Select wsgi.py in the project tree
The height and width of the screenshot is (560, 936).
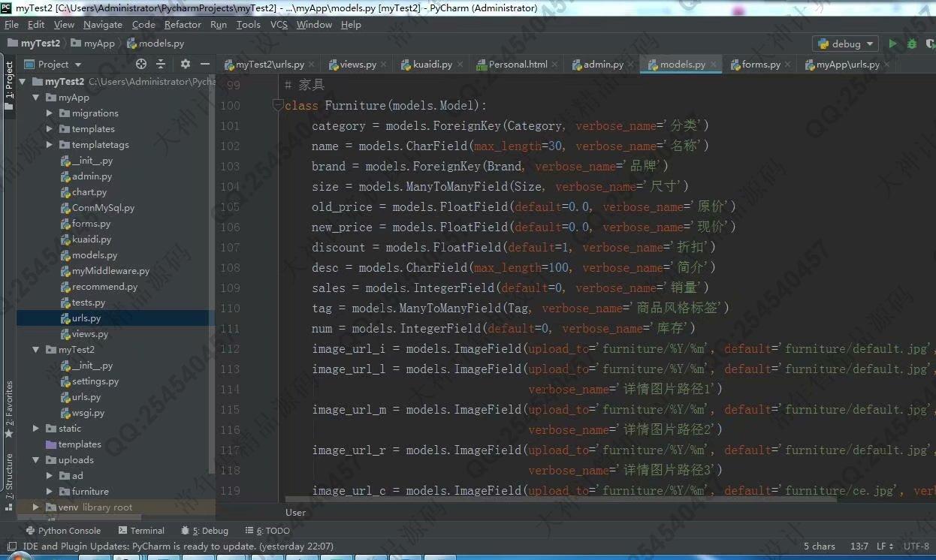pos(88,413)
